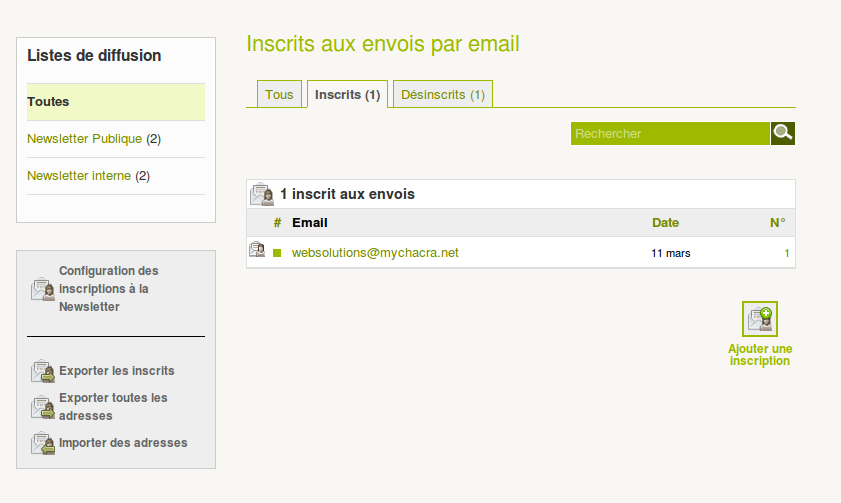Click the green status square in email row
This screenshot has width=841, height=503.
pyautogui.click(x=277, y=253)
